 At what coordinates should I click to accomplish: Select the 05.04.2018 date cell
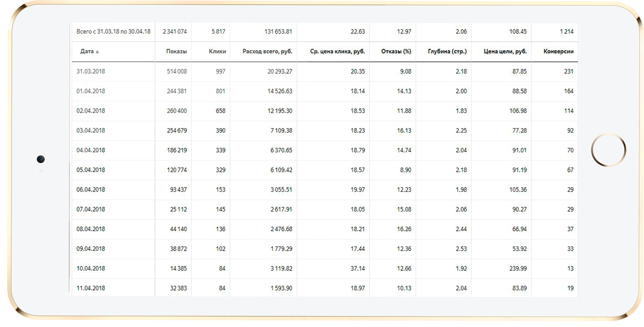pyautogui.click(x=91, y=170)
